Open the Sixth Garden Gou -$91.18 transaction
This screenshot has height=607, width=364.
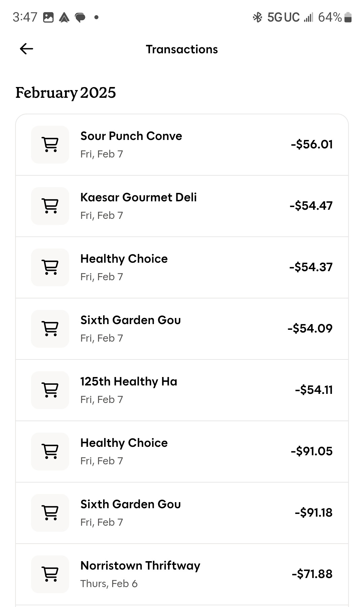point(130,504)
